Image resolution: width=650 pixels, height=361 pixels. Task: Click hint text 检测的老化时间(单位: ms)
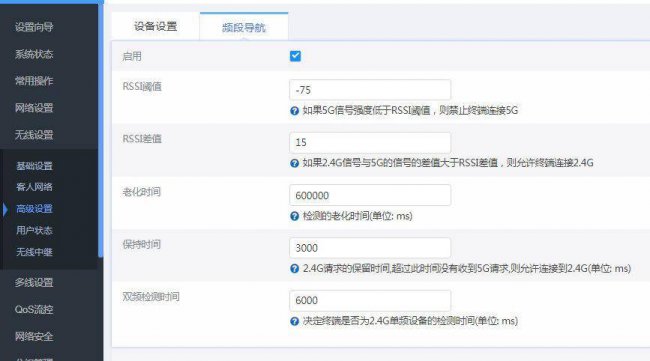tap(357, 216)
